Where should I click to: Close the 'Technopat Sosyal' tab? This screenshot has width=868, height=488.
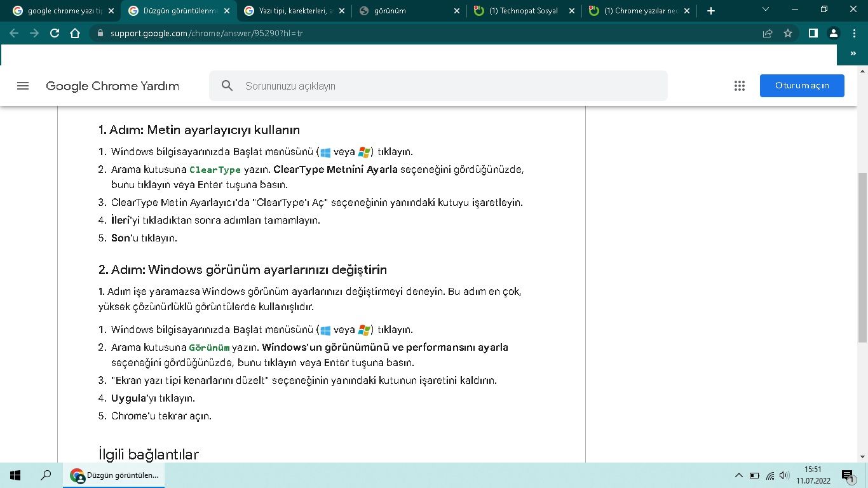point(571,11)
